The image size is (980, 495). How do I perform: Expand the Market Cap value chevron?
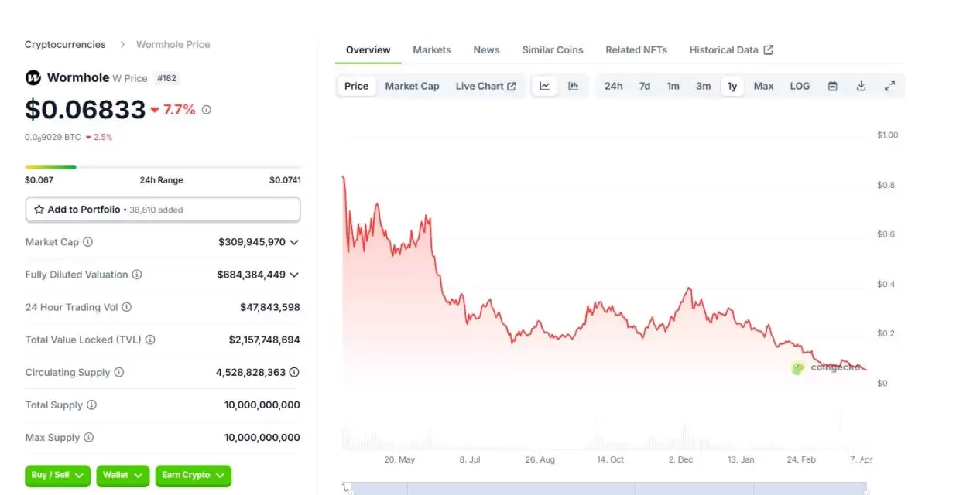point(294,242)
